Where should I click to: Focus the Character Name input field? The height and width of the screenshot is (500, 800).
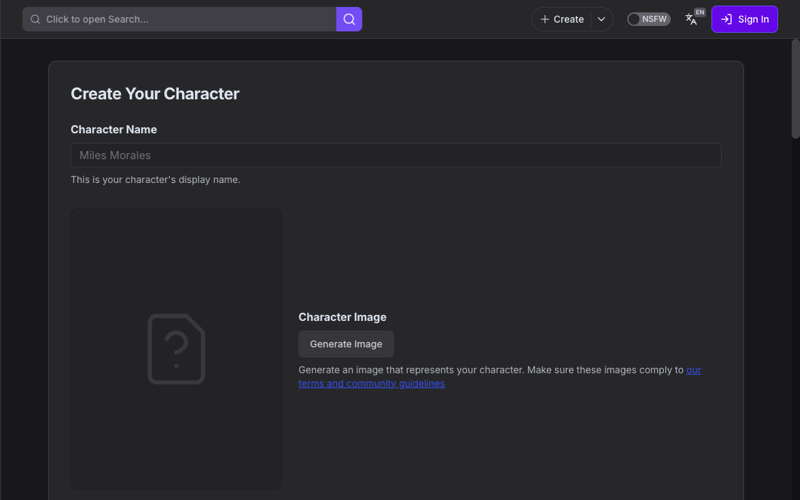click(x=396, y=155)
